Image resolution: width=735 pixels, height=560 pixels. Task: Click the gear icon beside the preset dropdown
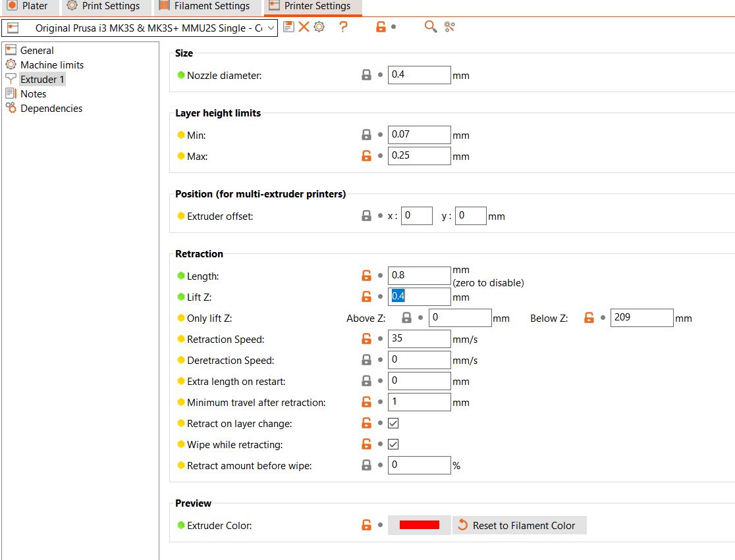319,27
